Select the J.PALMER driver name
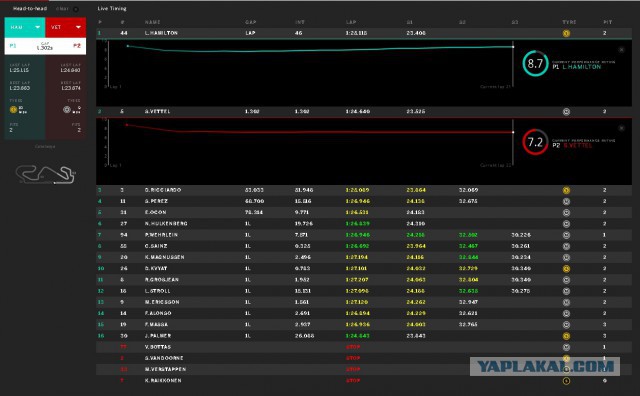The height and width of the screenshot is (396, 640). pyautogui.click(x=158, y=336)
